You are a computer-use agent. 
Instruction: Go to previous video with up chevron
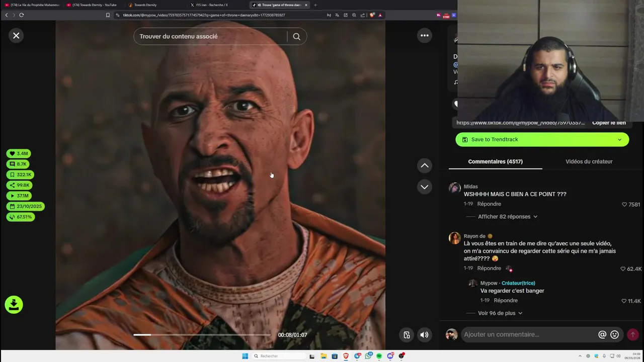click(x=425, y=165)
